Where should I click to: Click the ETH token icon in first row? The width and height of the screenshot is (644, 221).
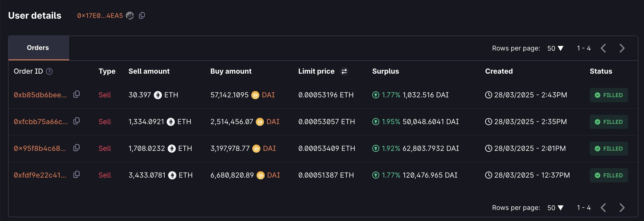click(x=158, y=95)
